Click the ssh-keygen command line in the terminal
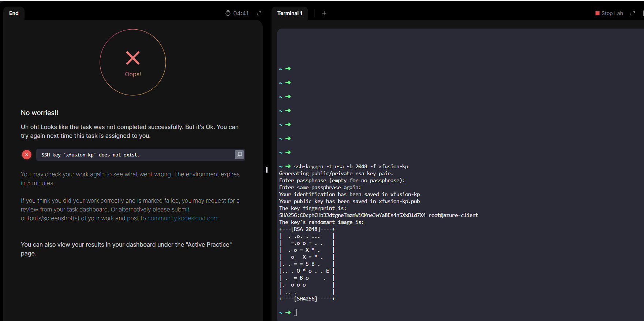Screen dimensions: 644x321 tap(351, 166)
